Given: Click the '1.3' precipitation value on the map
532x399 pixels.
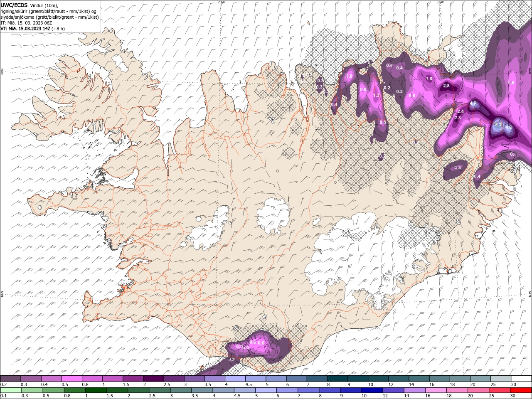Looking at the screenshot, I should coord(377,96).
